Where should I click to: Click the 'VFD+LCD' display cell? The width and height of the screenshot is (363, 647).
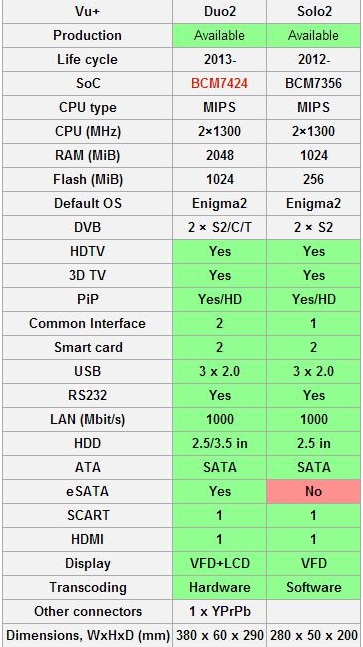tap(219, 563)
